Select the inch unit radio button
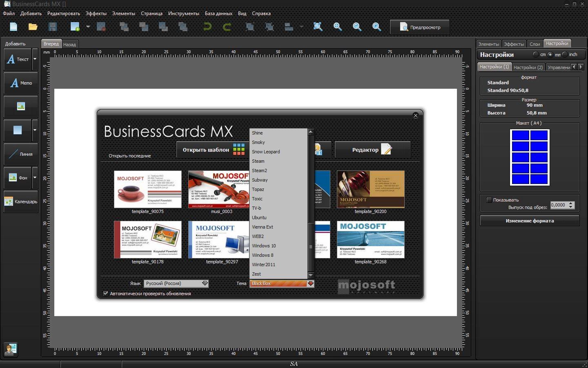The height and width of the screenshot is (368, 588). pos(565,54)
